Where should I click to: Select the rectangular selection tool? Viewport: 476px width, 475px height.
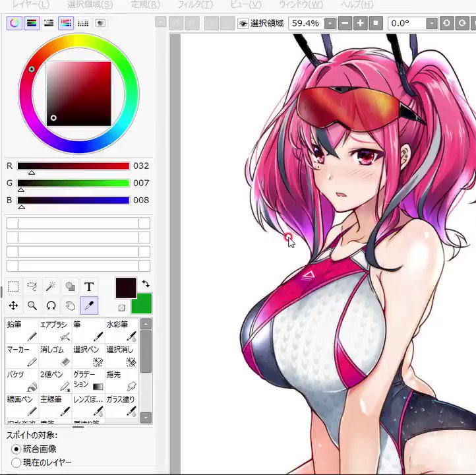point(13,286)
